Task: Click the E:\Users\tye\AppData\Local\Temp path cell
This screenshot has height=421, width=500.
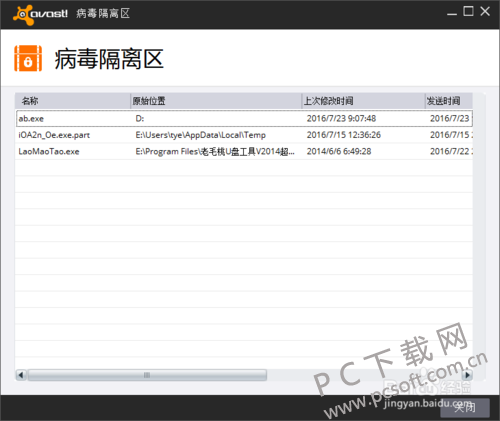Action: pos(201,135)
